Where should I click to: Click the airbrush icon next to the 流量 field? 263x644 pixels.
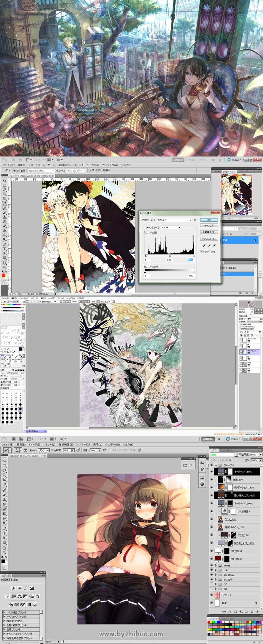click(104, 450)
